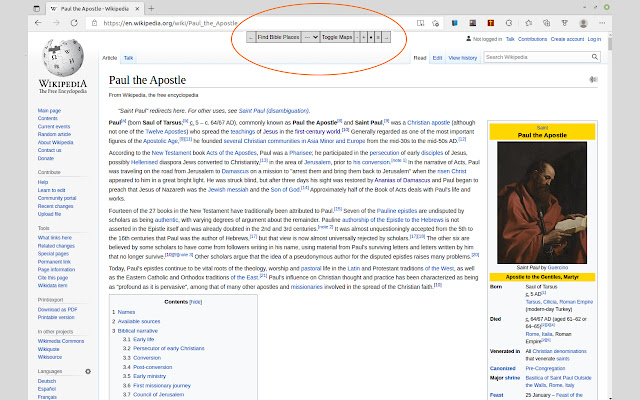This screenshot has height=400, width=640.
Task: Open Random article in sidebar
Action: (54, 134)
